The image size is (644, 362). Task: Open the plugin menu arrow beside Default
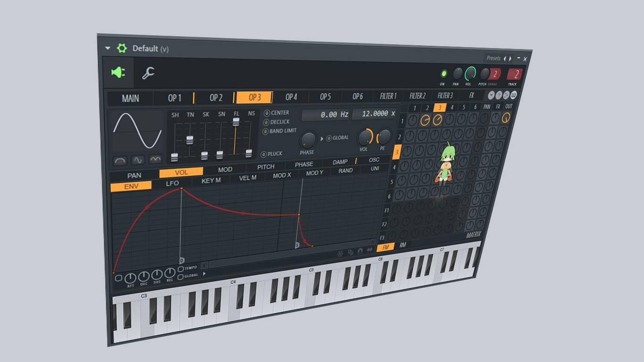click(x=107, y=48)
